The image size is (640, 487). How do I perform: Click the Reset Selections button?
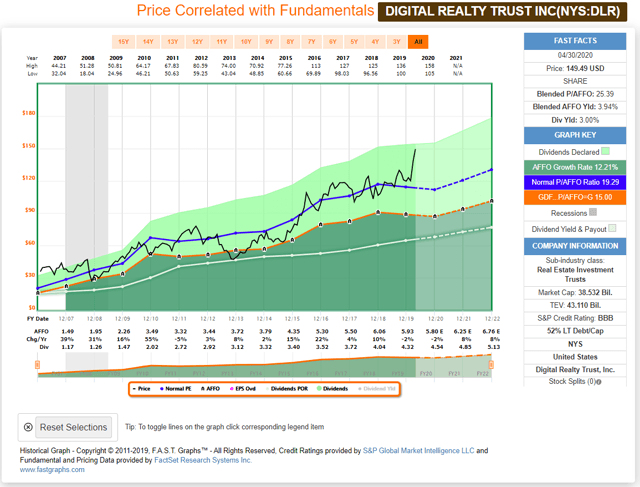pos(73,427)
